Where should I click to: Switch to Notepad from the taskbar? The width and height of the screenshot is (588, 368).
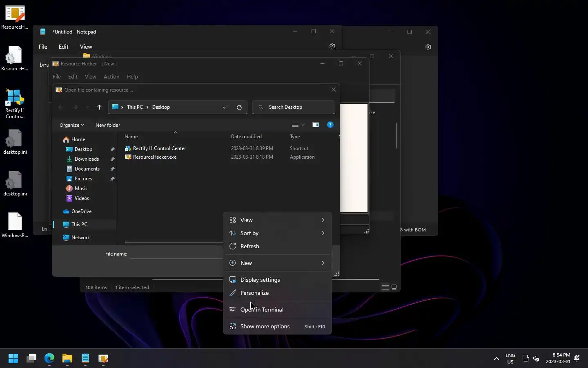point(85,359)
